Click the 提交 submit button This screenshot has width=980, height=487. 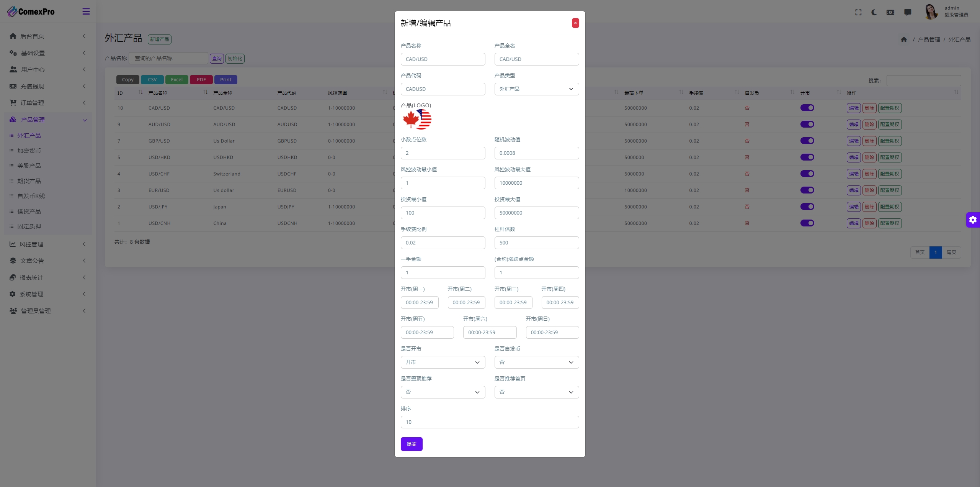click(412, 444)
